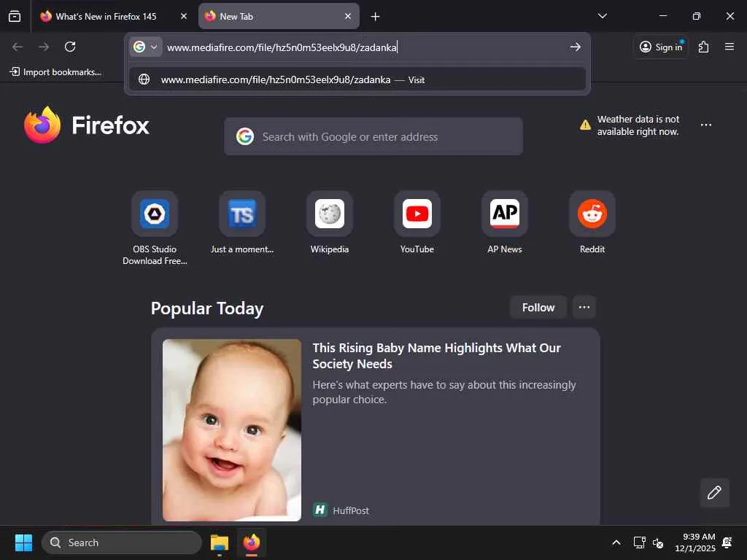
Task: Click Import bookmarks in bookmarks toolbar
Action: point(55,72)
